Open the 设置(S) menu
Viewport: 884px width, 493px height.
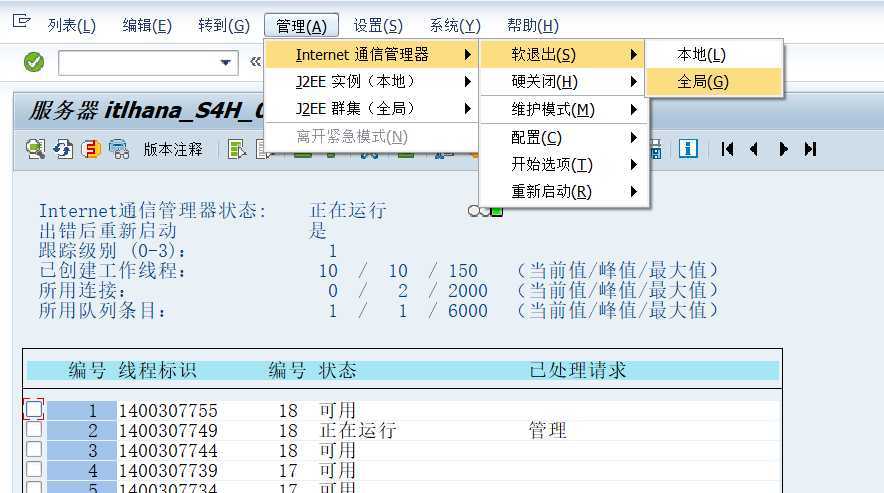(378, 26)
